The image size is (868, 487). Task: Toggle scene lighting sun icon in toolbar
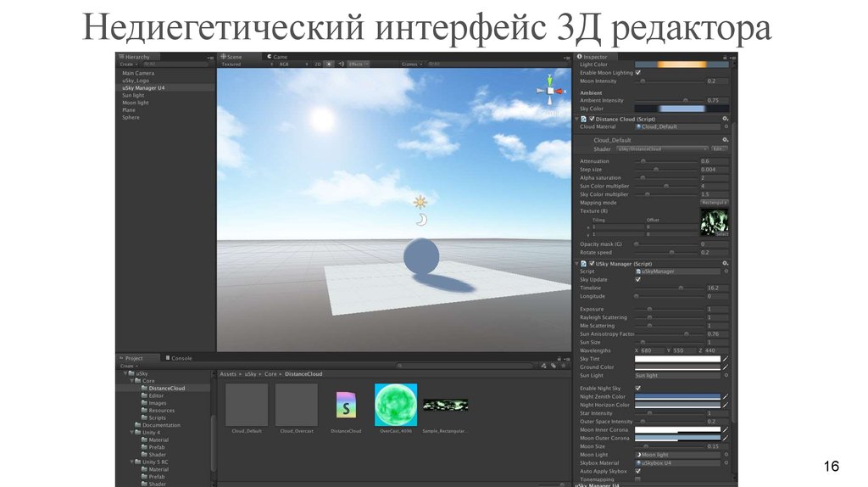tap(330, 64)
